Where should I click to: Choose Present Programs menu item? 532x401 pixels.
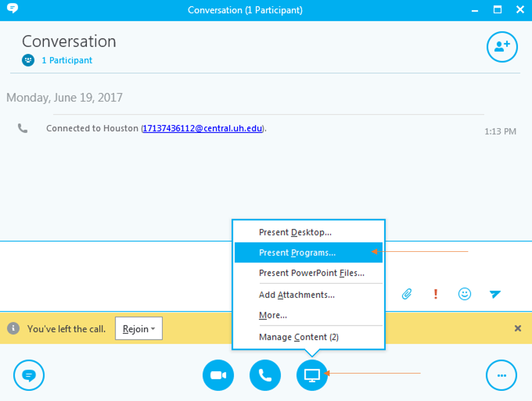pos(297,253)
